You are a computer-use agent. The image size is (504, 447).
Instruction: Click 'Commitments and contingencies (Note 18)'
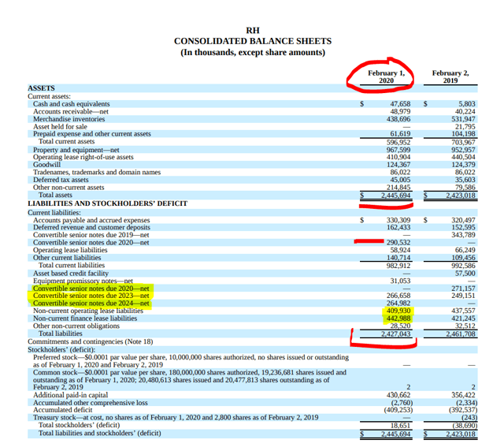click(x=91, y=341)
